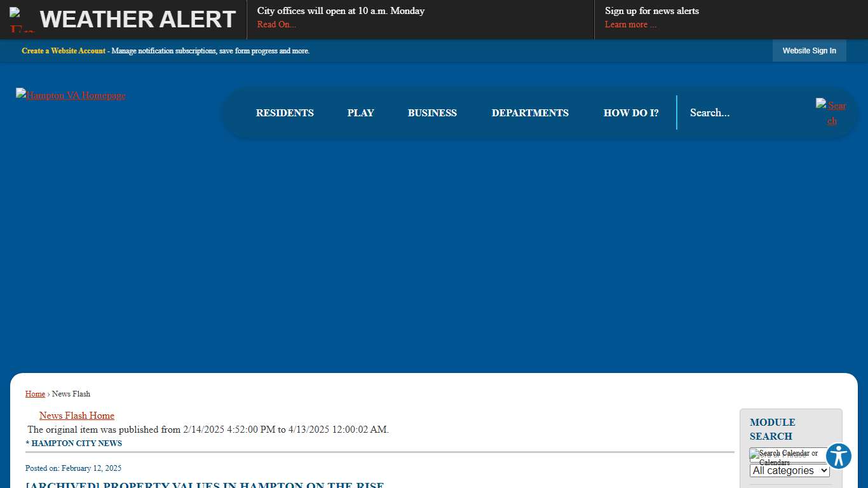The width and height of the screenshot is (868, 488).
Task: Open Learn more link for news alerts
Action: point(630,25)
